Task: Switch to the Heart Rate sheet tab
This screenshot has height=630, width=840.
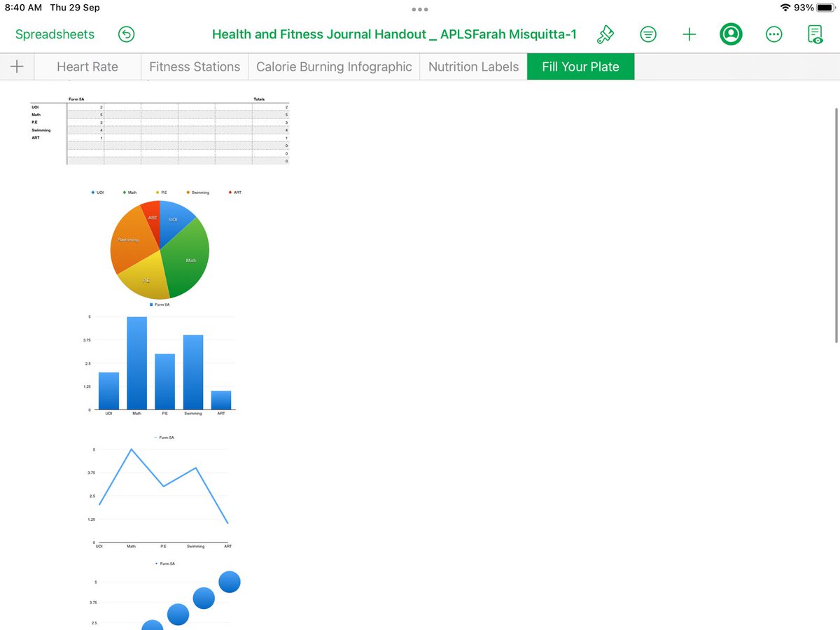Action: [x=87, y=66]
